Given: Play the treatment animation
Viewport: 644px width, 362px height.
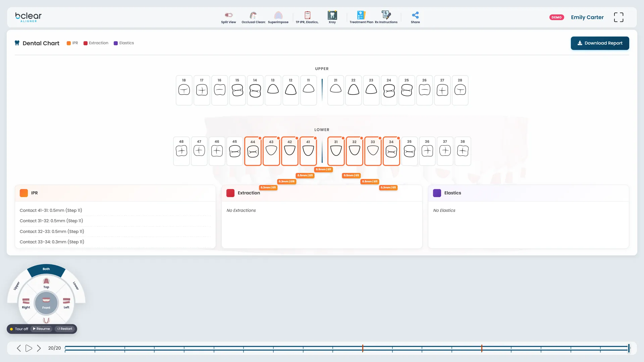Looking at the screenshot, I should coord(29,348).
